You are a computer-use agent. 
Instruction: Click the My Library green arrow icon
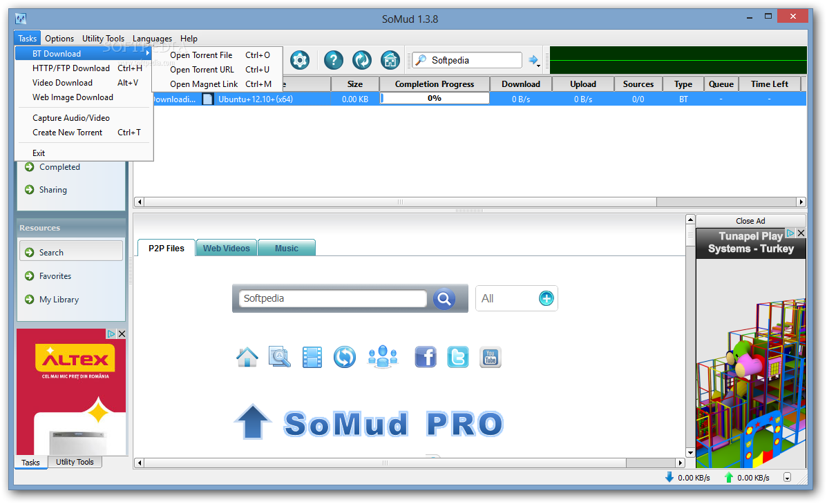point(30,300)
